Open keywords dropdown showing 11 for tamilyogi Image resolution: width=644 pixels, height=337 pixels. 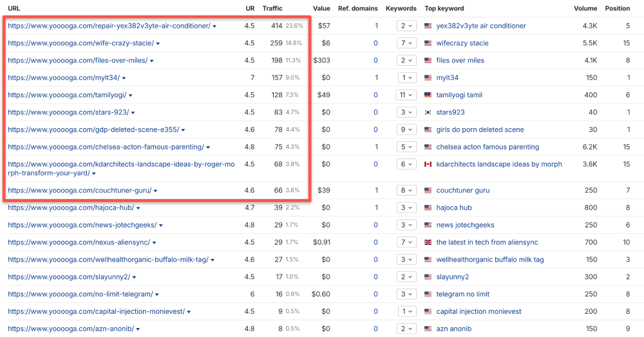[x=406, y=95]
